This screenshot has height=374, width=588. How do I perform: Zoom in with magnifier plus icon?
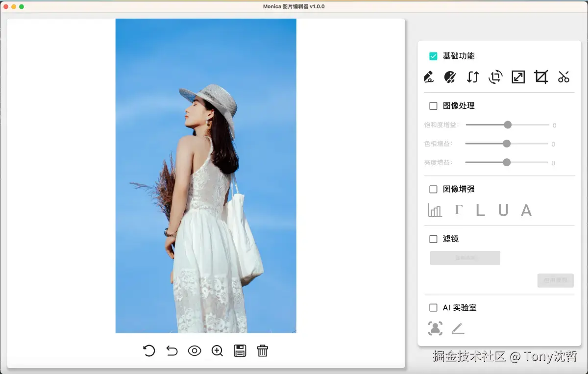click(x=217, y=350)
